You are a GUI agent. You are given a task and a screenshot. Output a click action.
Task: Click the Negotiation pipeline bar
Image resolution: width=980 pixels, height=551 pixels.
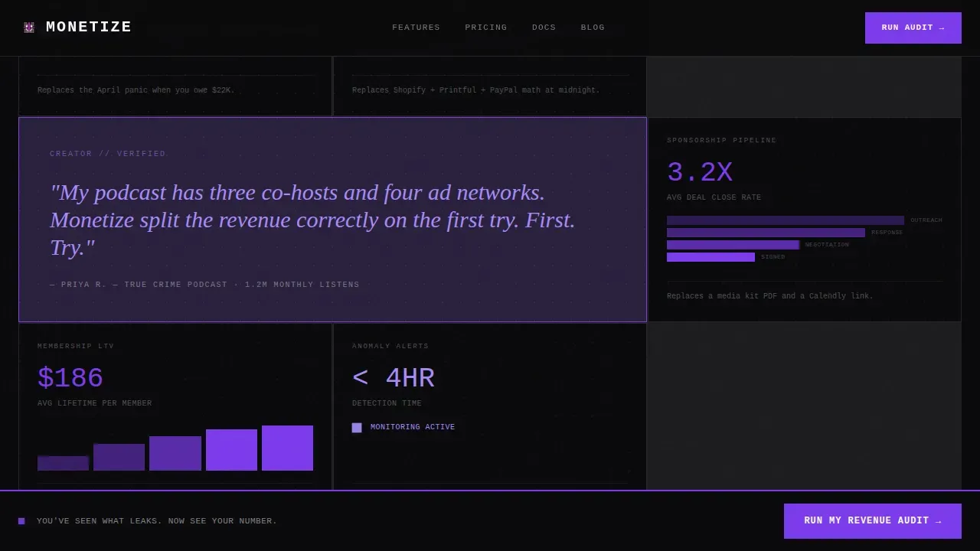coord(733,245)
